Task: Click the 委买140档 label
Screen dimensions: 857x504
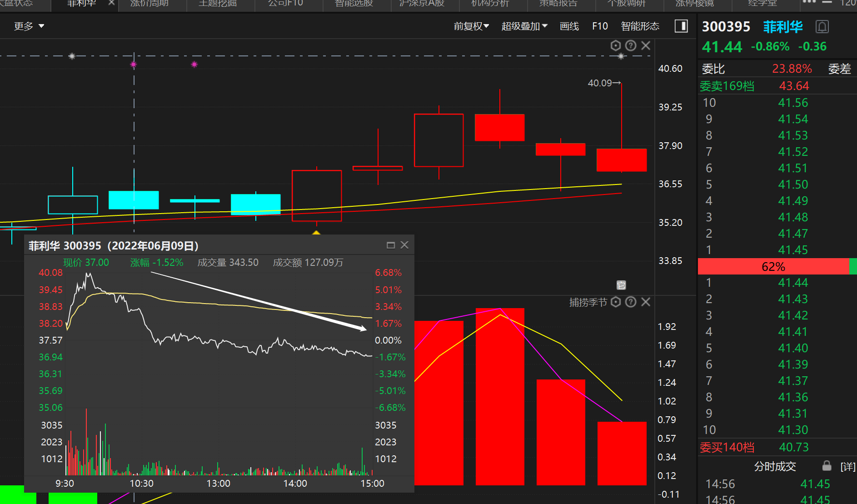Action: click(x=727, y=447)
